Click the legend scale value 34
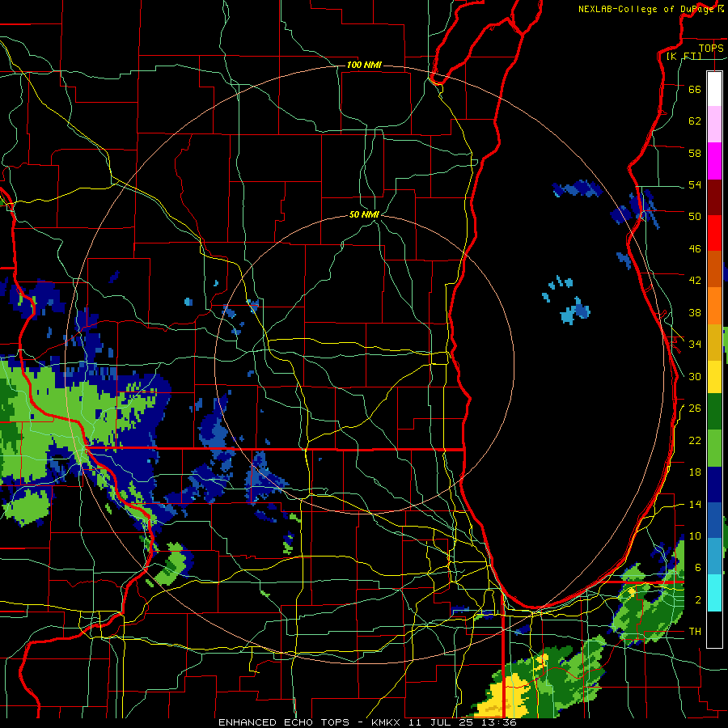The width and height of the screenshot is (728, 728). tap(695, 344)
